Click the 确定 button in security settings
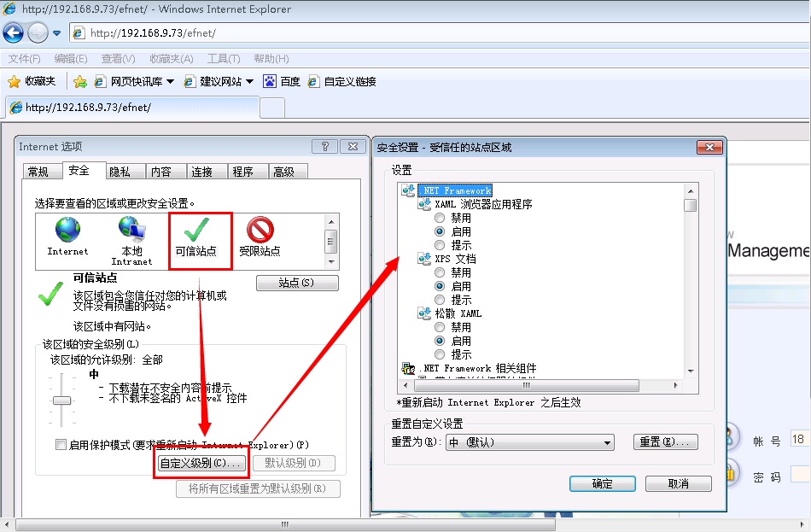 click(602, 483)
